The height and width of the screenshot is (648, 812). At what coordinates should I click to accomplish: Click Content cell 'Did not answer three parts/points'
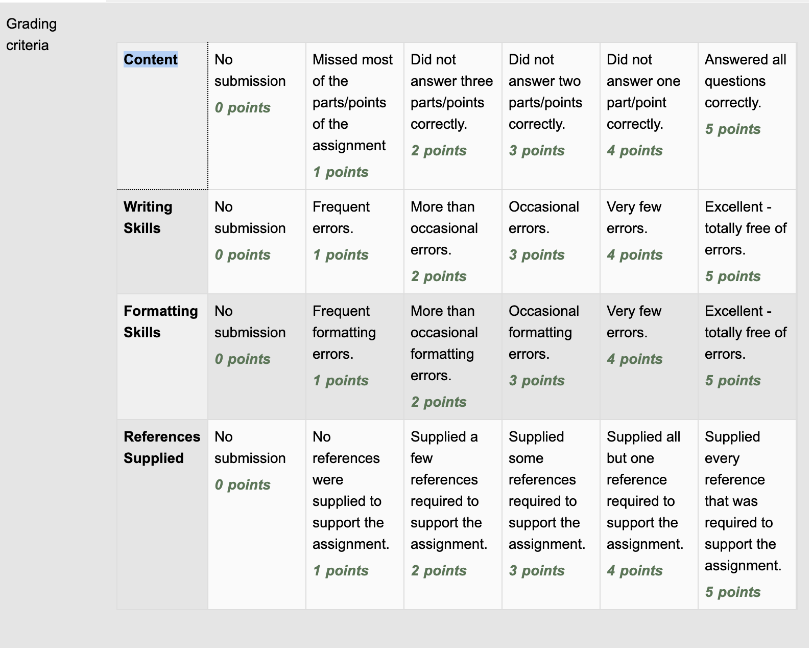pos(453,116)
